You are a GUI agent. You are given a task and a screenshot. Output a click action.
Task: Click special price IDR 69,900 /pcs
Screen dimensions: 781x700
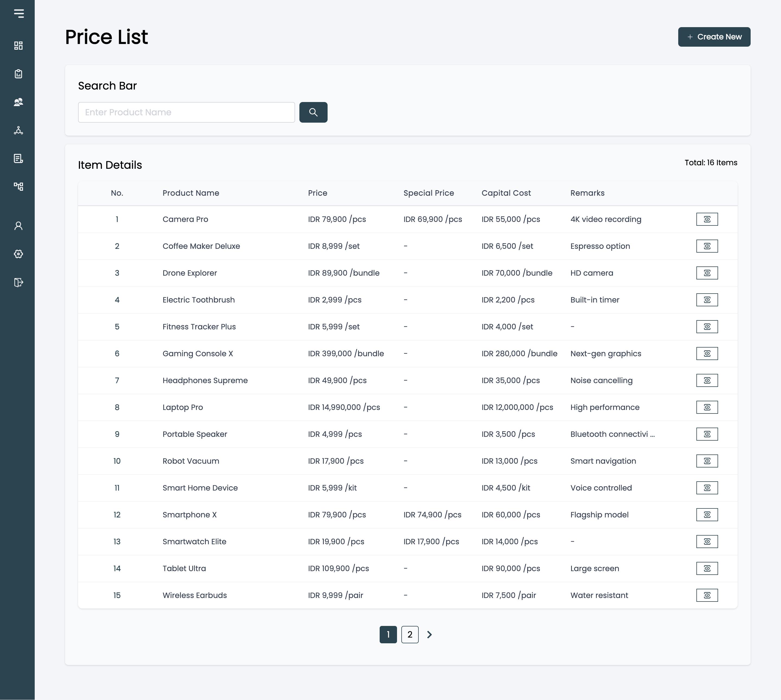(433, 219)
